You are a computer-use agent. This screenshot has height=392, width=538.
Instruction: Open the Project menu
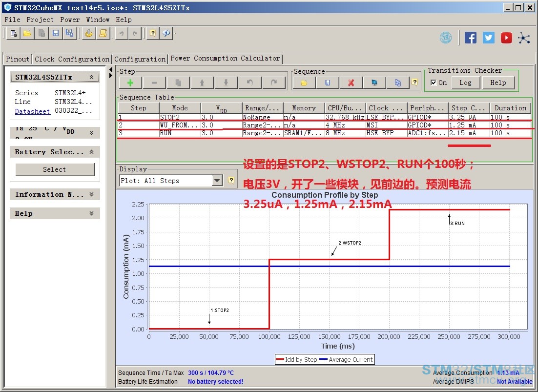(40, 20)
